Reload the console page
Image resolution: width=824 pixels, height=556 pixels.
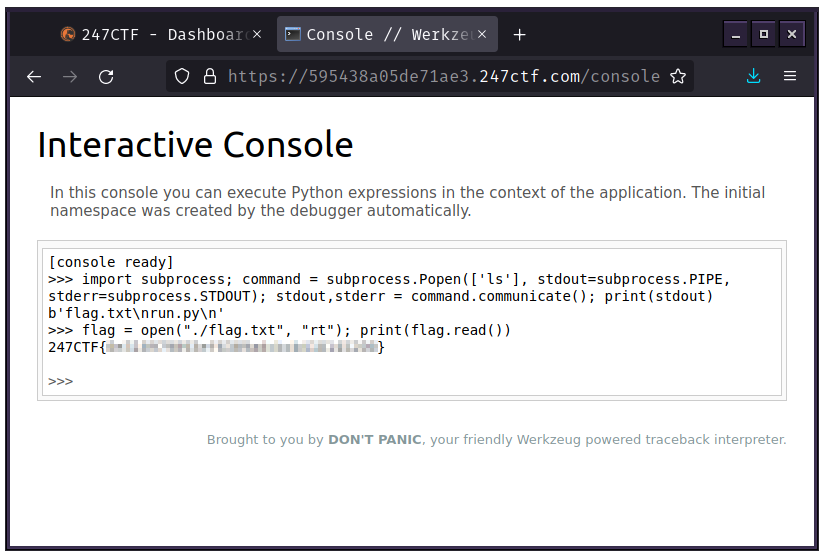click(x=106, y=77)
